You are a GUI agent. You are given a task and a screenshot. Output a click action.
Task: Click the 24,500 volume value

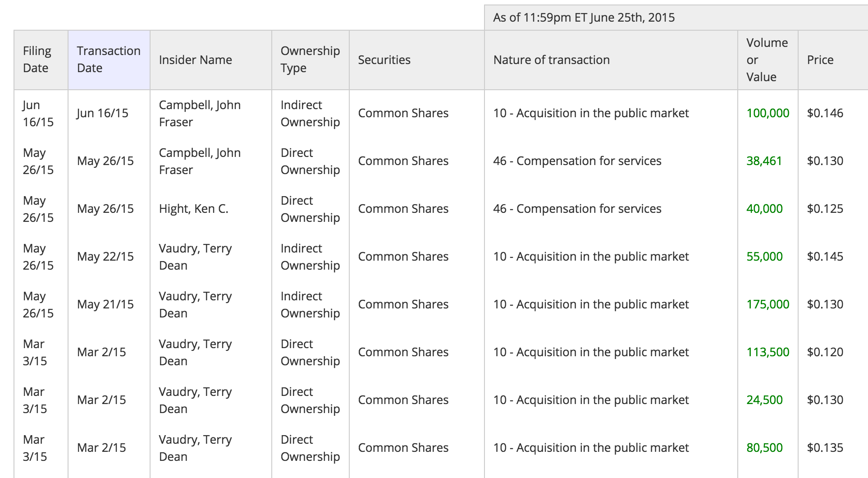tap(764, 400)
